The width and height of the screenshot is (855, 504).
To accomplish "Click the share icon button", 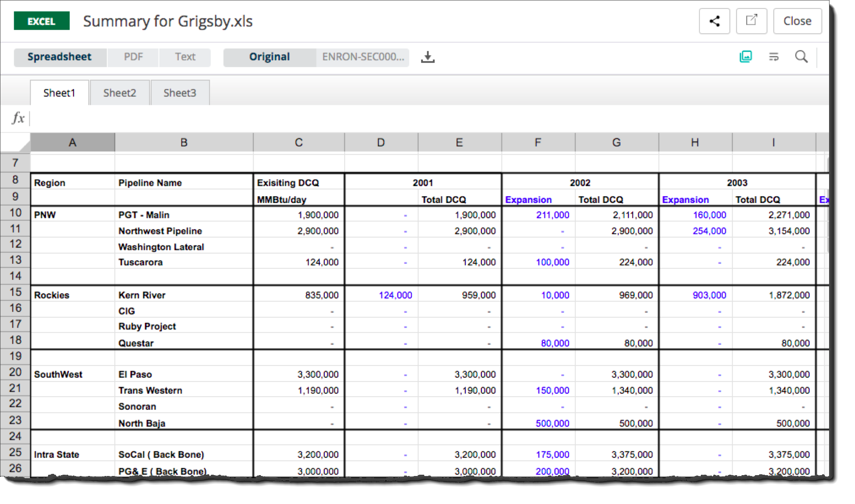I will 714,21.
